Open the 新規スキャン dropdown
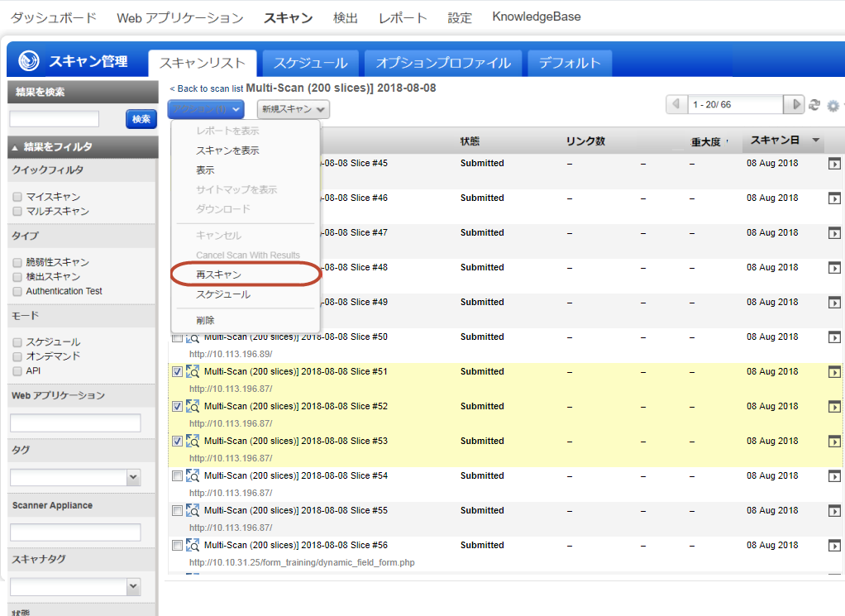845x616 pixels. point(293,108)
